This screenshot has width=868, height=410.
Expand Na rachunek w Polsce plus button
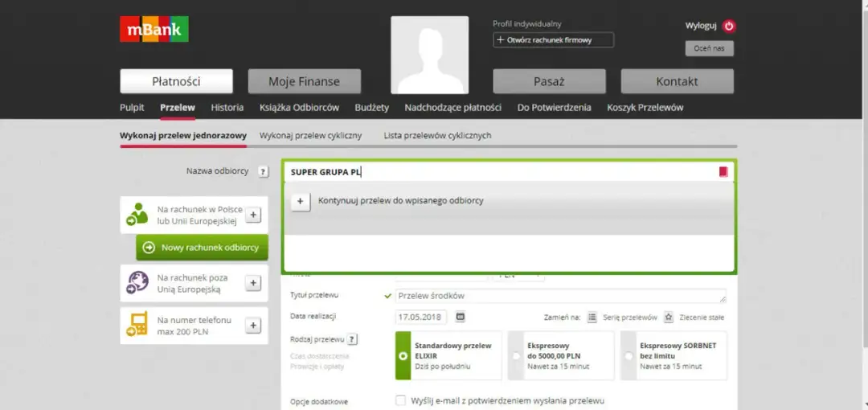tap(253, 215)
